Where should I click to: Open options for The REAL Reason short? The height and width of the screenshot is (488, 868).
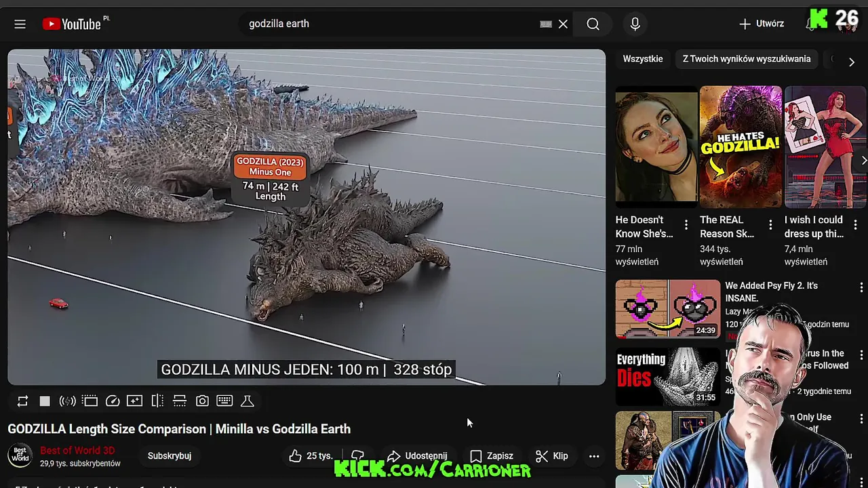[770, 224]
